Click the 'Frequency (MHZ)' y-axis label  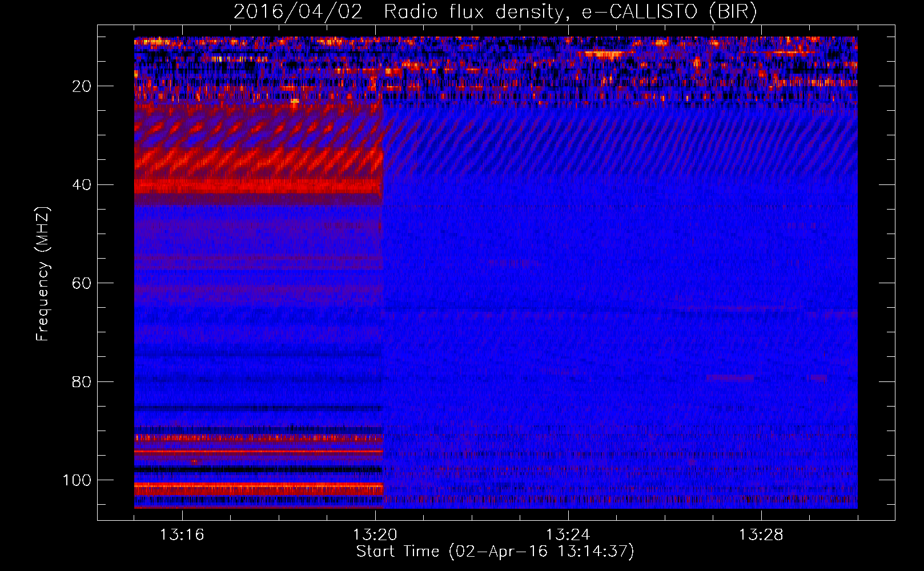43,274
